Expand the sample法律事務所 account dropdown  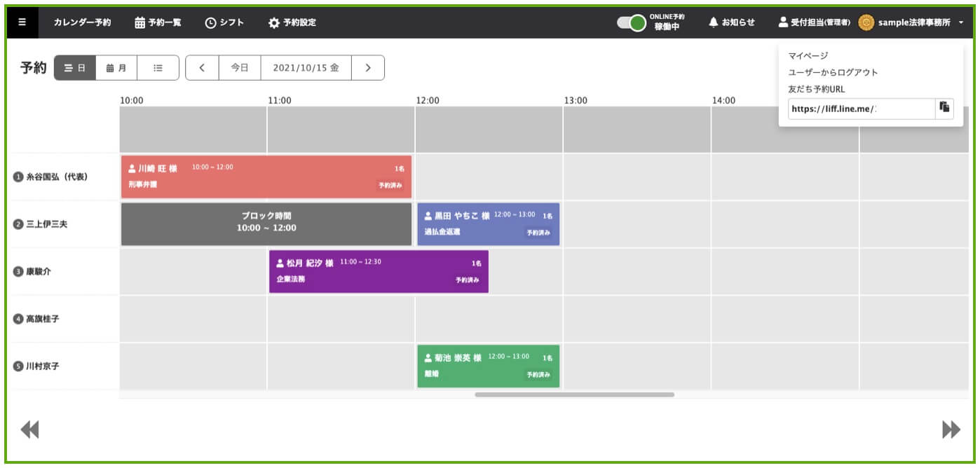pos(961,22)
